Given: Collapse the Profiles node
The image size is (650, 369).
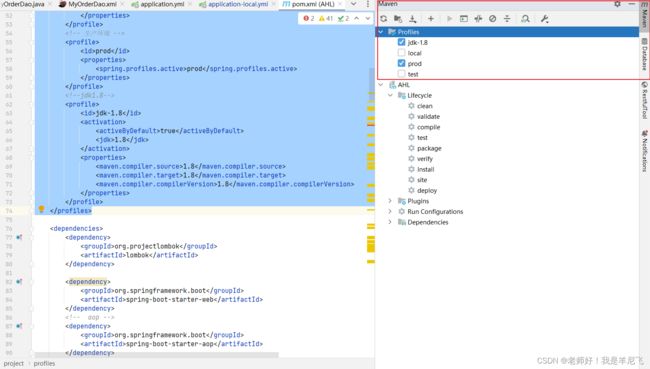Looking at the screenshot, I should click(381, 32).
